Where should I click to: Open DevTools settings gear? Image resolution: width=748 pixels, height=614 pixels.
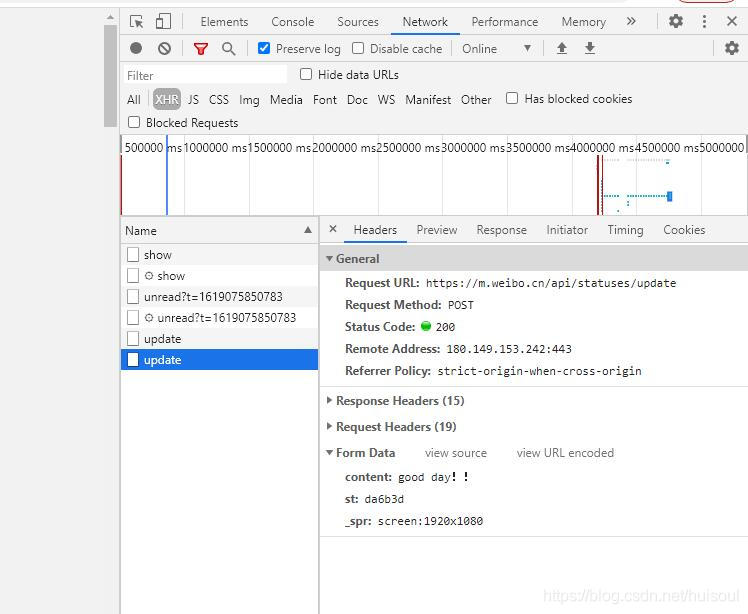click(x=676, y=21)
